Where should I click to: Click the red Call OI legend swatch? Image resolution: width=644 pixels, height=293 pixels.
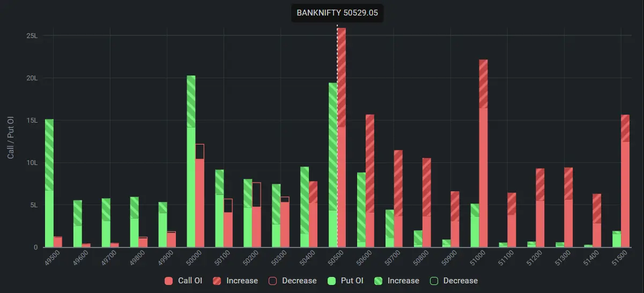[x=168, y=281]
